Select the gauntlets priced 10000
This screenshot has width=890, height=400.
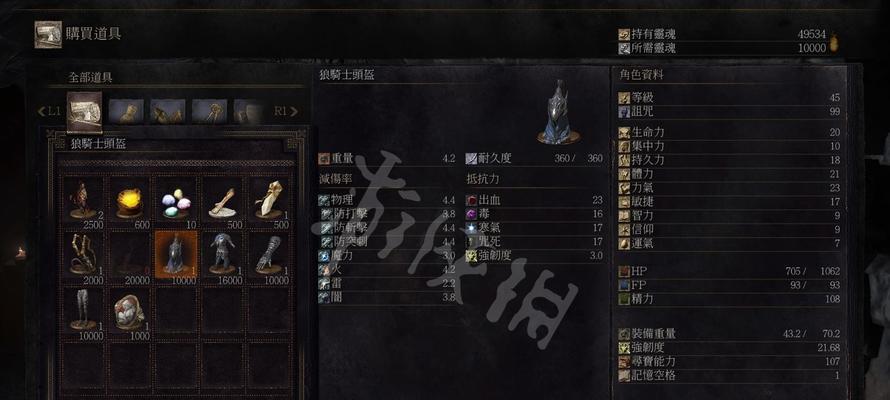click(x=269, y=257)
